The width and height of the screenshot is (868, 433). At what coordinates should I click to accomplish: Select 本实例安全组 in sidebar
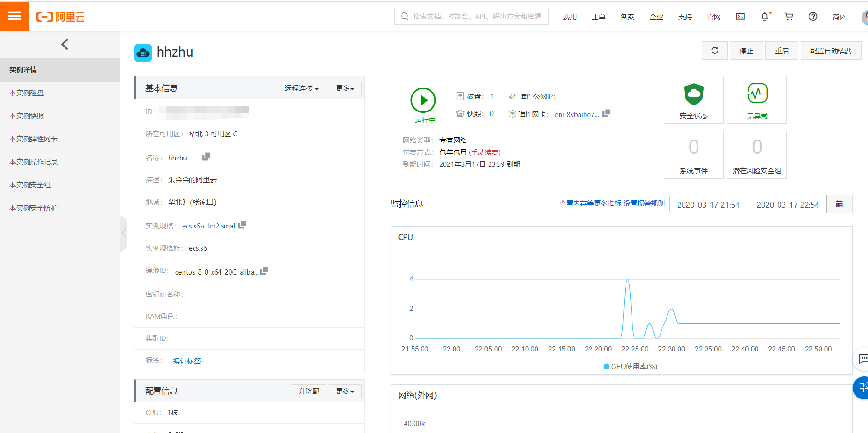[x=60, y=185]
